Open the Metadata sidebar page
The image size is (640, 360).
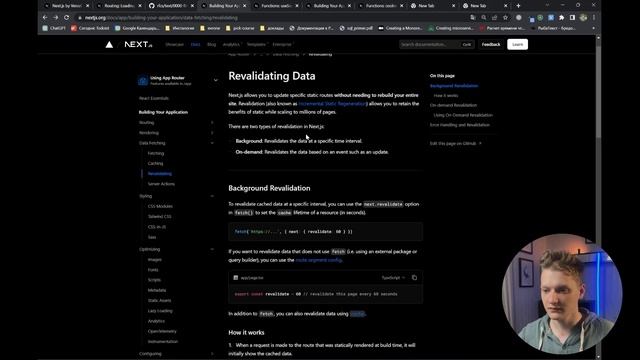click(x=157, y=290)
